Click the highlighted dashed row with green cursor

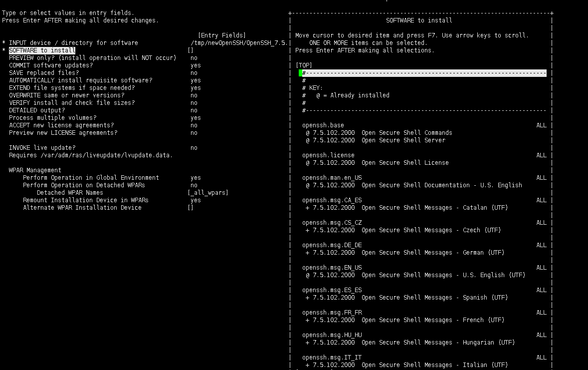(x=422, y=73)
